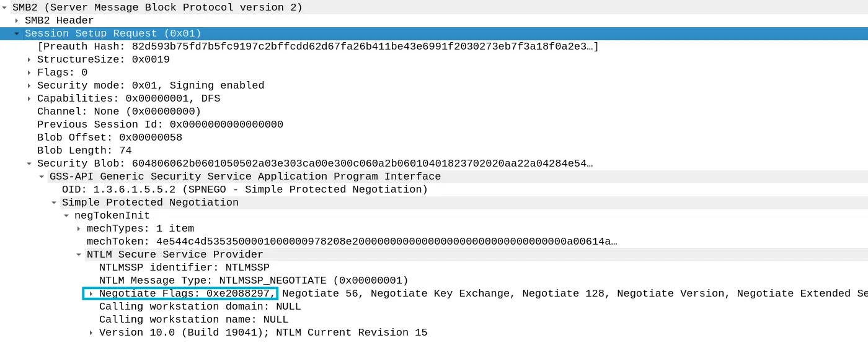The width and height of the screenshot is (868, 356).
Task: Select the OID SPNEGO line
Action: [245, 189]
